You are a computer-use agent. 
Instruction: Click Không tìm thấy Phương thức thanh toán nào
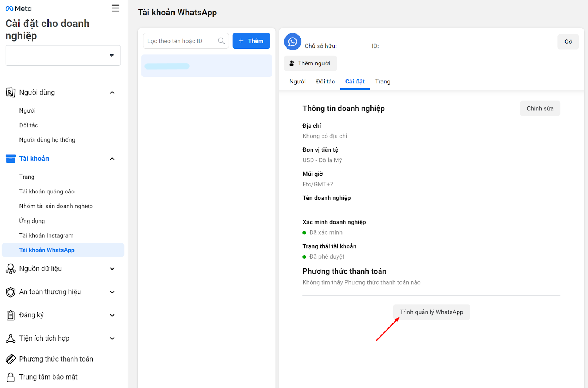(362, 282)
